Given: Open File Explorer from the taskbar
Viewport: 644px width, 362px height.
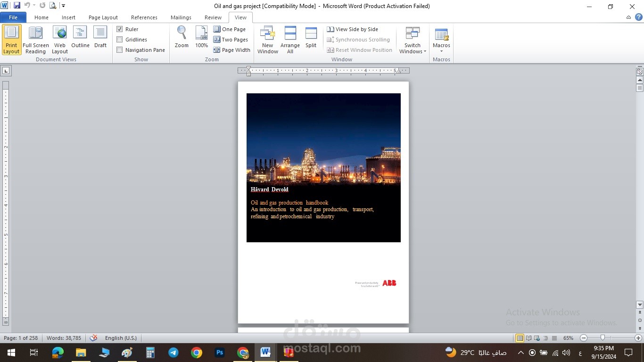Looking at the screenshot, I should click(81, 353).
